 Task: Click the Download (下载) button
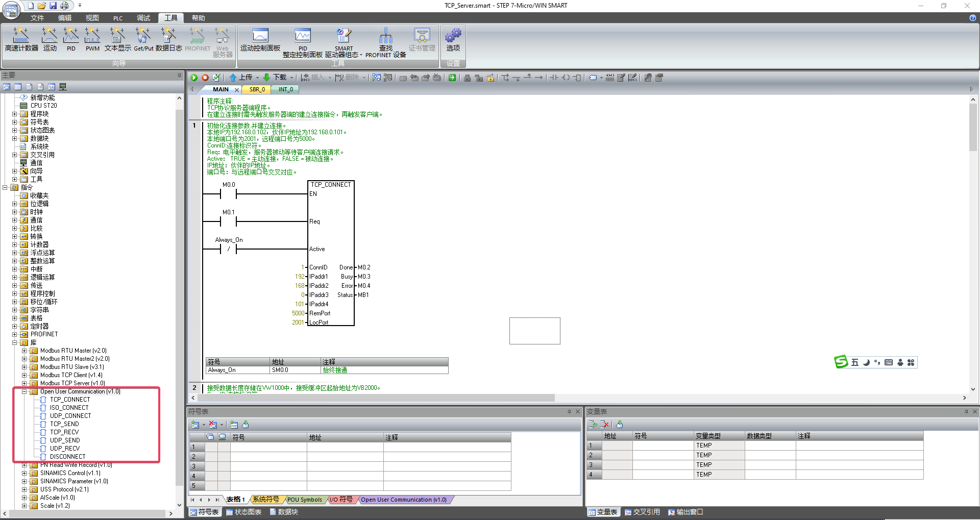click(x=275, y=78)
